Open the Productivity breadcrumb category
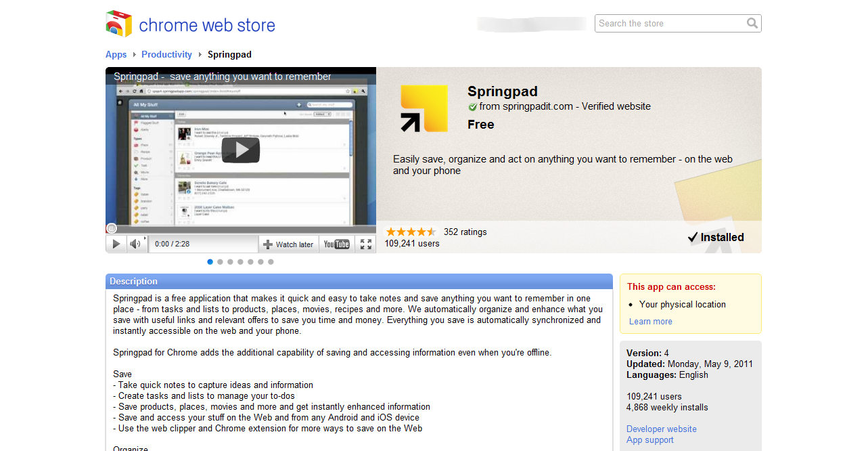 pyautogui.click(x=166, y=54)
